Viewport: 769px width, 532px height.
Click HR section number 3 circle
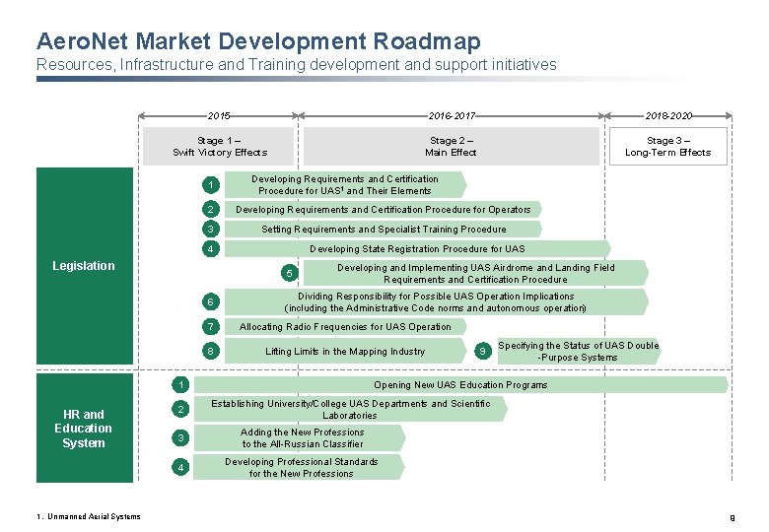tap(180, 438)
